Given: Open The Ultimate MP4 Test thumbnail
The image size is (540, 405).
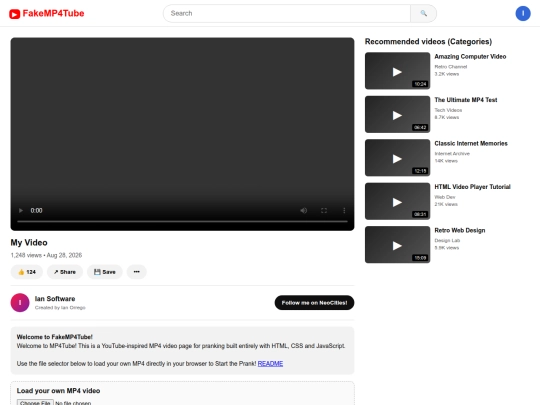Looking at the screenshot, I should click(x=397, y=114).
